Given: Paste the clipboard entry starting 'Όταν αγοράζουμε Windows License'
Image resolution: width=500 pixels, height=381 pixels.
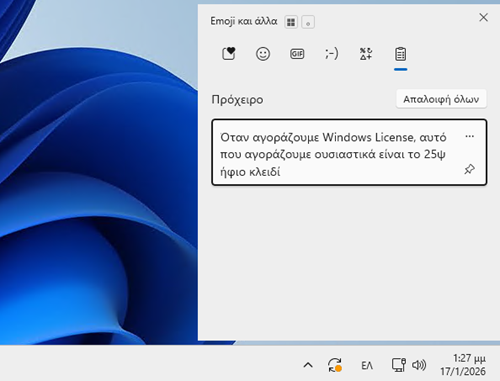Looking at the screenshot, I should click(349, 152).
